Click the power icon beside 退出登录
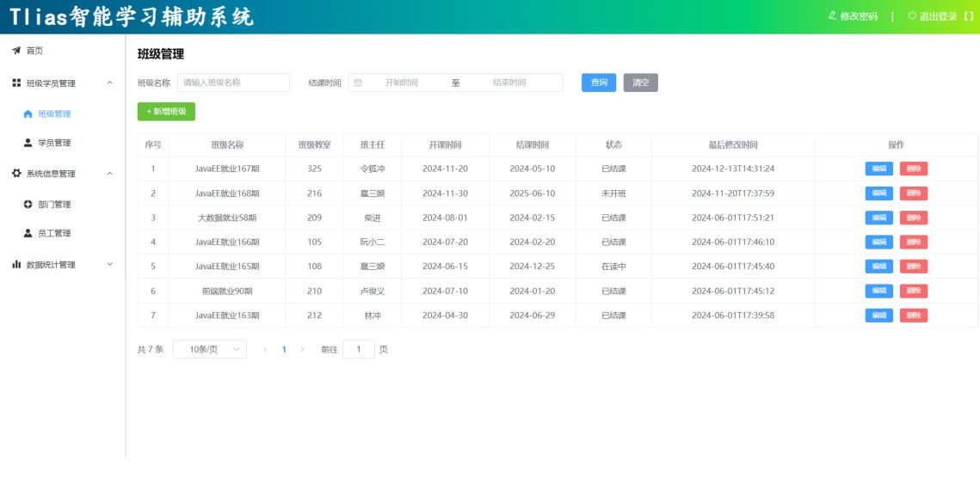Image resolution: width=980 pixels, height=479 pixels. click(x=912, y=15)
